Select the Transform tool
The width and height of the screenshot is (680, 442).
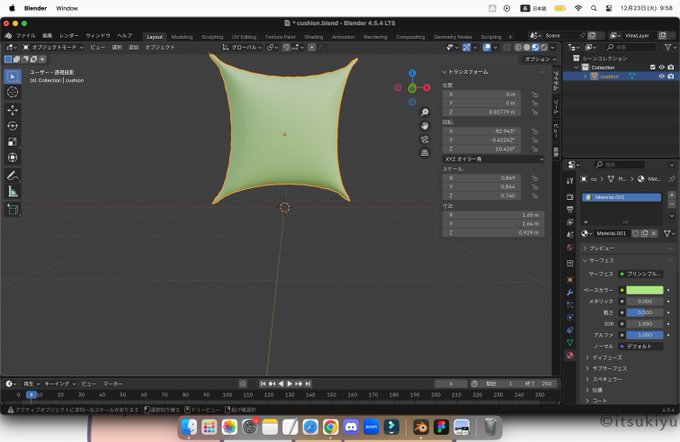point(13,157)
